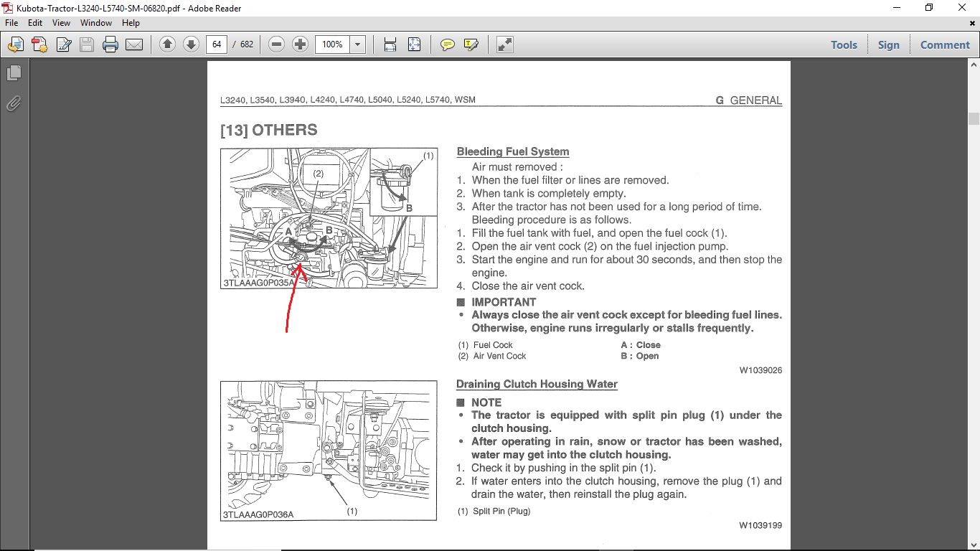Click the total page count 682
Image resolution: width=980 pixels, height=551 pixels.
click(x=247, y=44)
